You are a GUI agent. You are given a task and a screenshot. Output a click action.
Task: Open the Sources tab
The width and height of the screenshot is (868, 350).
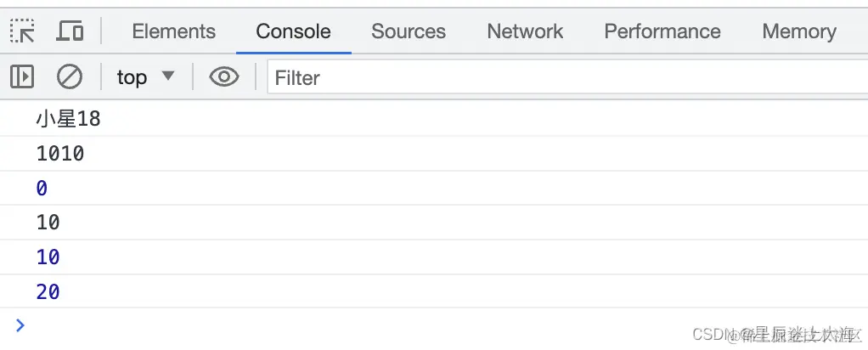point(408,31)
